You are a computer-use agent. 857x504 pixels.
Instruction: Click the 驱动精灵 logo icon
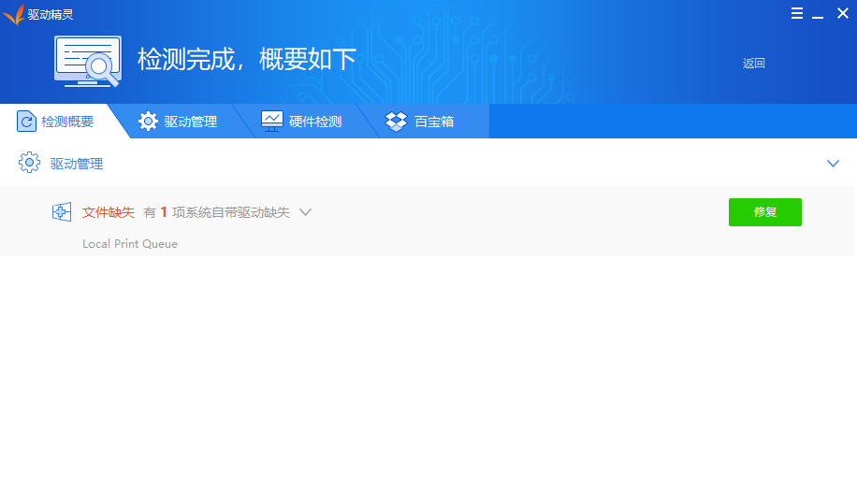[14, 15]
